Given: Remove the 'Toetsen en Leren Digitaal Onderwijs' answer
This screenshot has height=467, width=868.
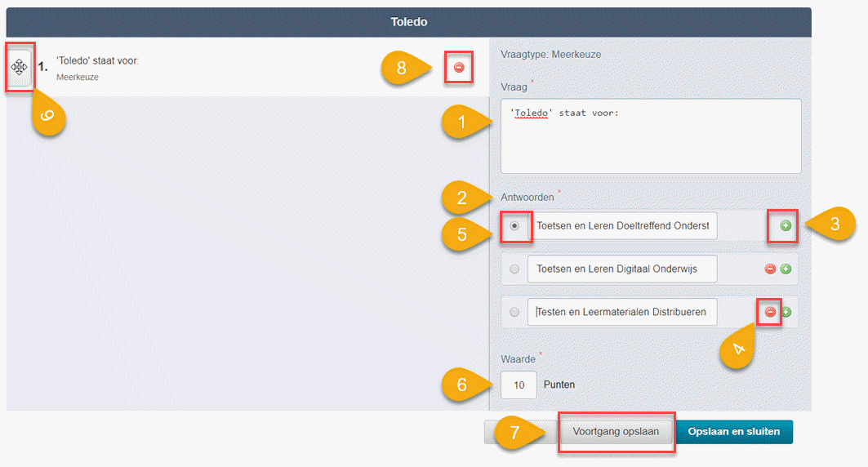Looking at the screenshot, I should 770,269.
